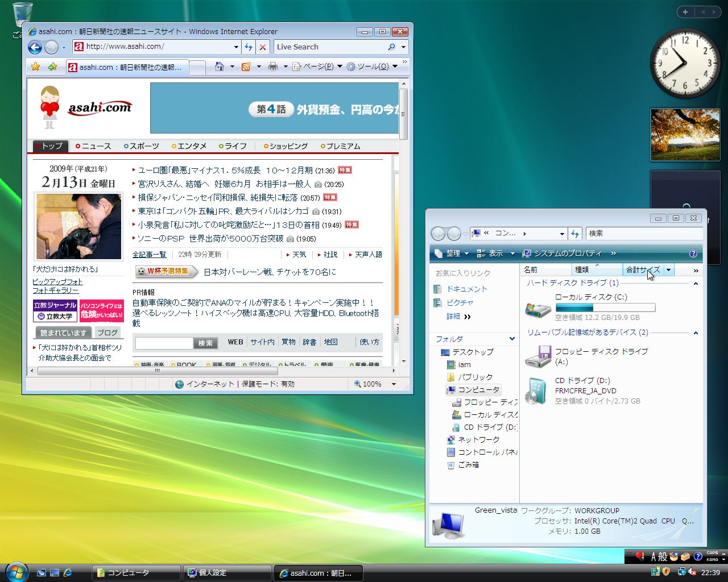Refresh the asahi.com page in IE
This screenshot has height=582, width=728.
point(249,47)
